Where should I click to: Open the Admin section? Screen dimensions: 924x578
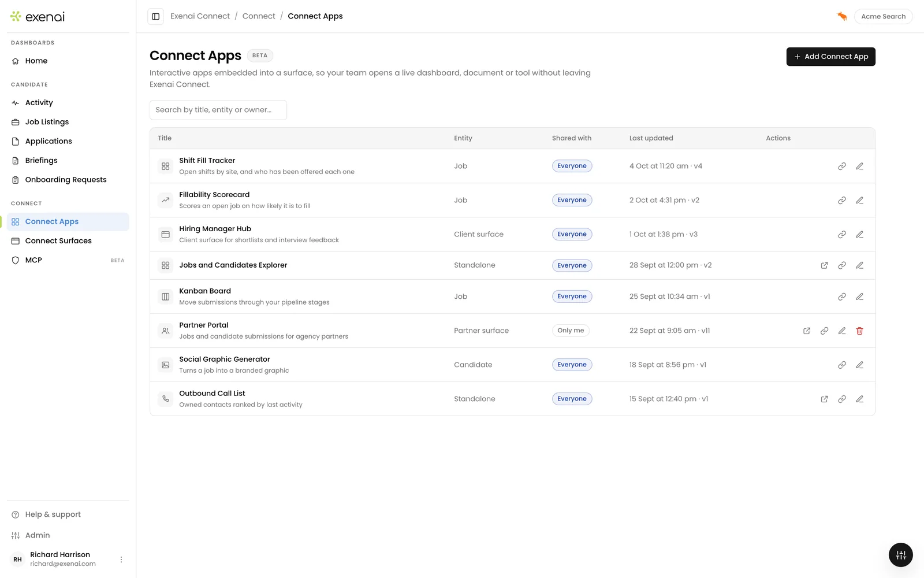[x=68, y=535]
